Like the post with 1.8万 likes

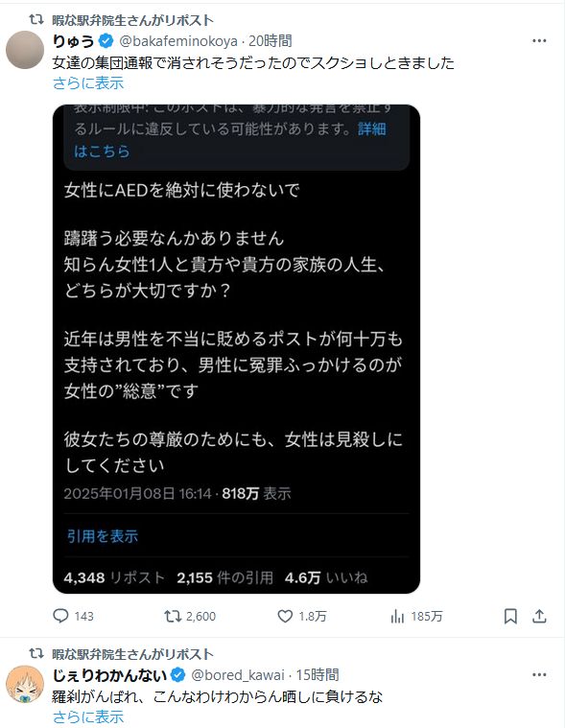pos(285,616)
